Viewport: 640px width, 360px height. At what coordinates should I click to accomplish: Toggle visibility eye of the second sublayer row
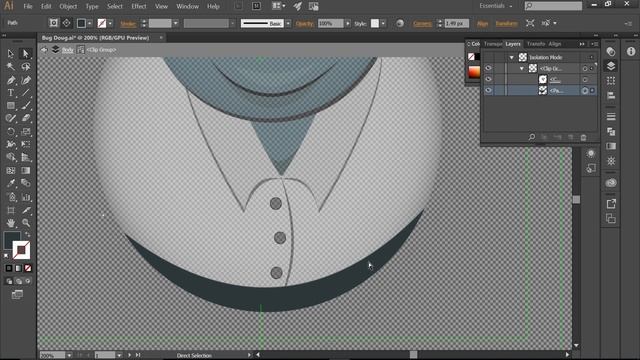(488, 79)
